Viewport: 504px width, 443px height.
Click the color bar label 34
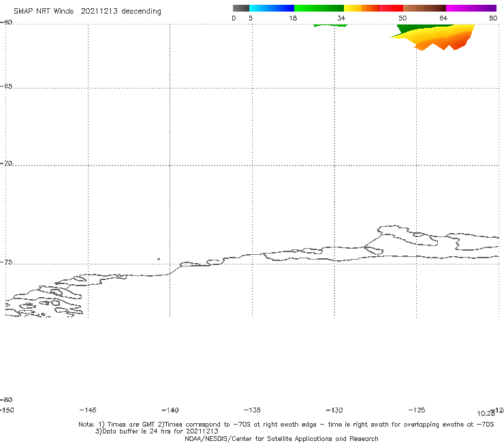341,18
